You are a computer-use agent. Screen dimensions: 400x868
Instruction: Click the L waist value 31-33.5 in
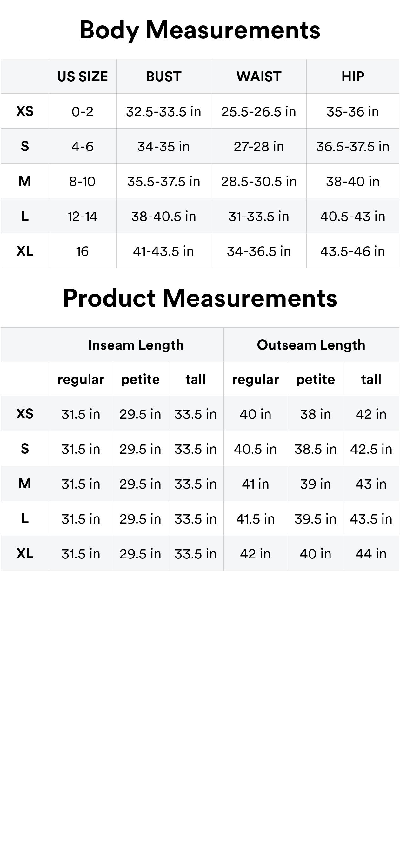pyautogui.click(x=259, y=216)
